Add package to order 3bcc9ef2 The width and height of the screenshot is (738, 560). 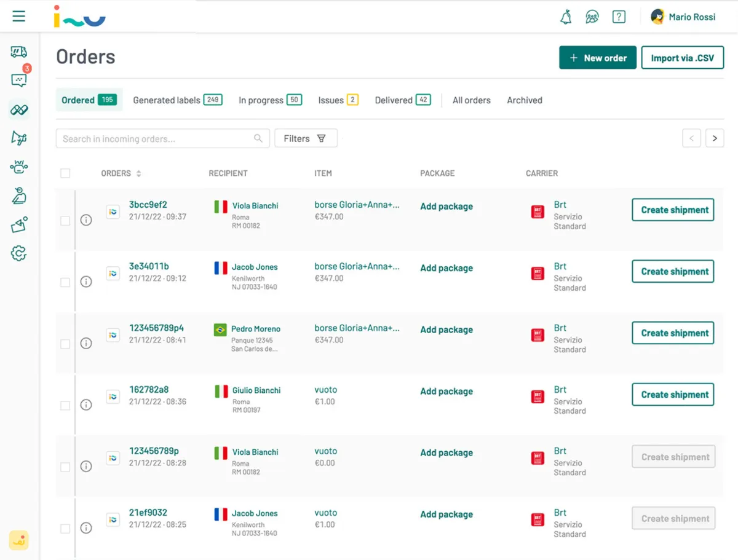(x=446, y=207)
